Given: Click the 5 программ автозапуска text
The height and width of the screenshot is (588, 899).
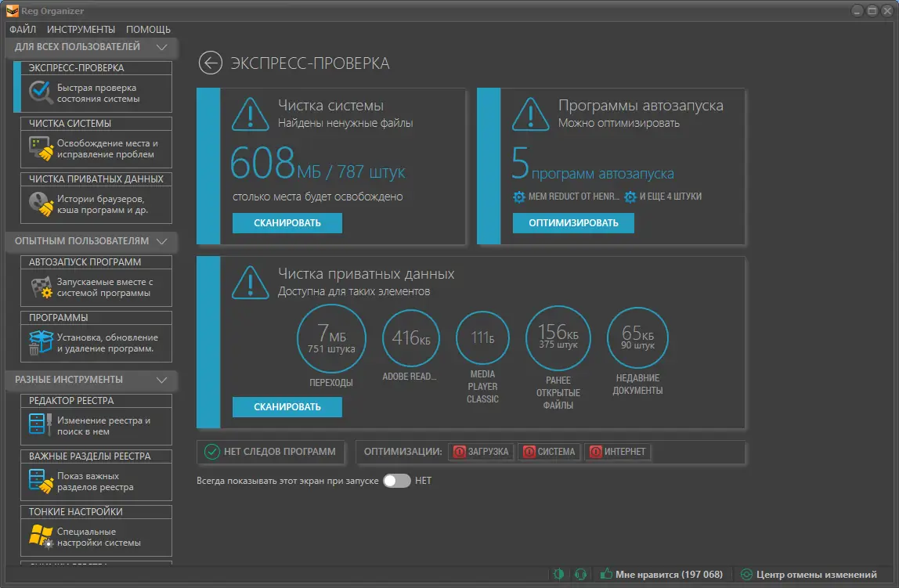Looking at the screenshot, I should coord(592,164).
